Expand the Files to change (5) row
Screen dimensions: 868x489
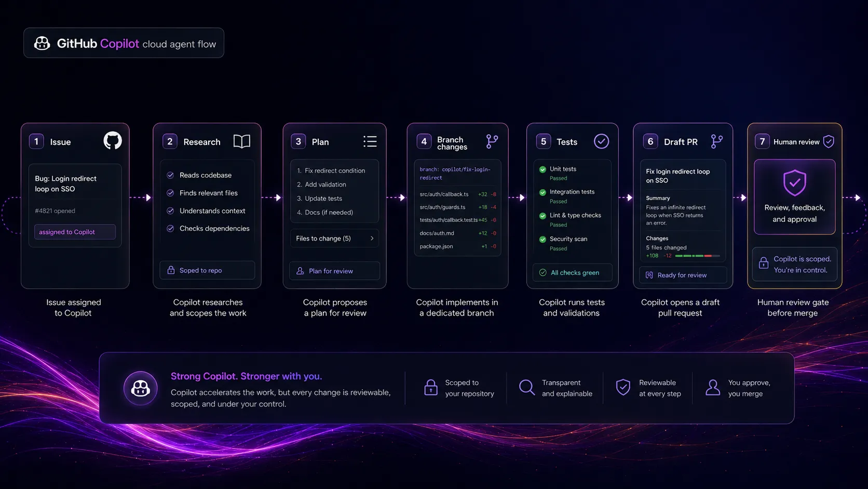point(334,238)
